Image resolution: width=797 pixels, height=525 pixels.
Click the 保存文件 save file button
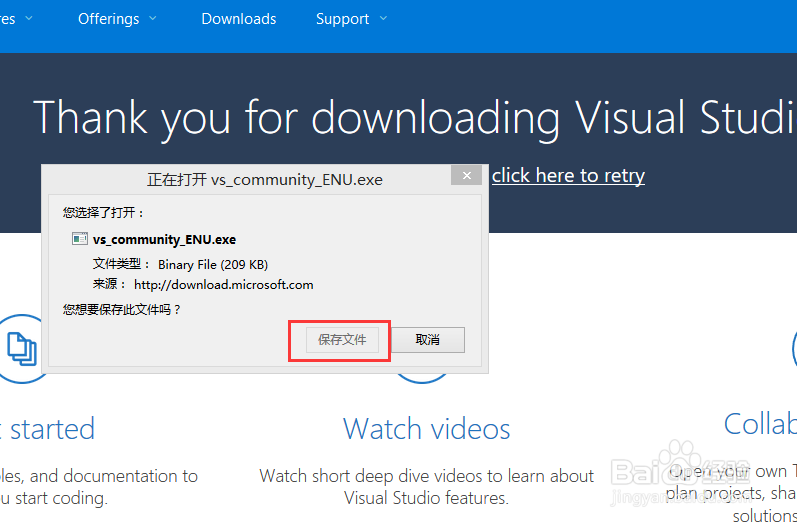(342, 340)
